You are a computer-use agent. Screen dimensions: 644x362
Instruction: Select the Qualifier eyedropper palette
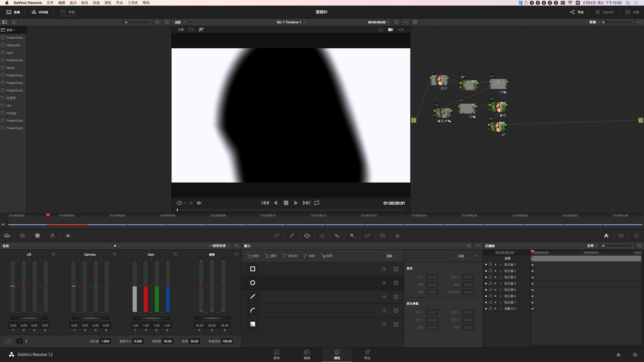(x=292, y=236)
